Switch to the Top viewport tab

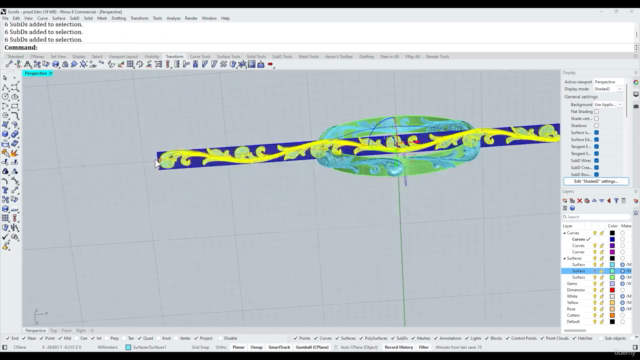tap(53, 331)
